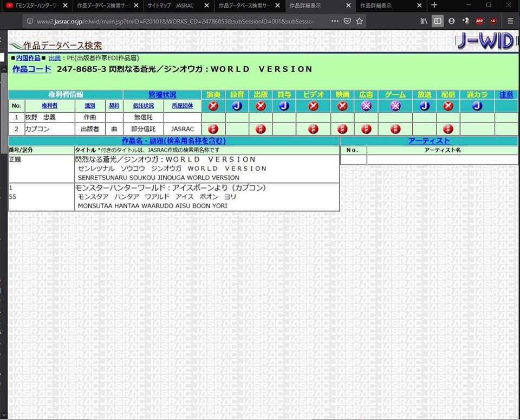Click カプコン row's 映画 red icon

342,129
